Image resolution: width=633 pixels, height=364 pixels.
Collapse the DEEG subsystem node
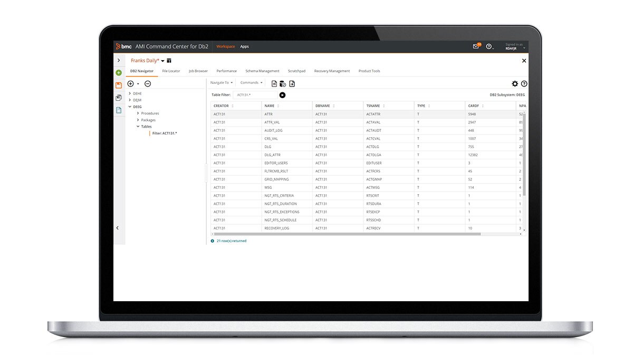click(130, 107)
